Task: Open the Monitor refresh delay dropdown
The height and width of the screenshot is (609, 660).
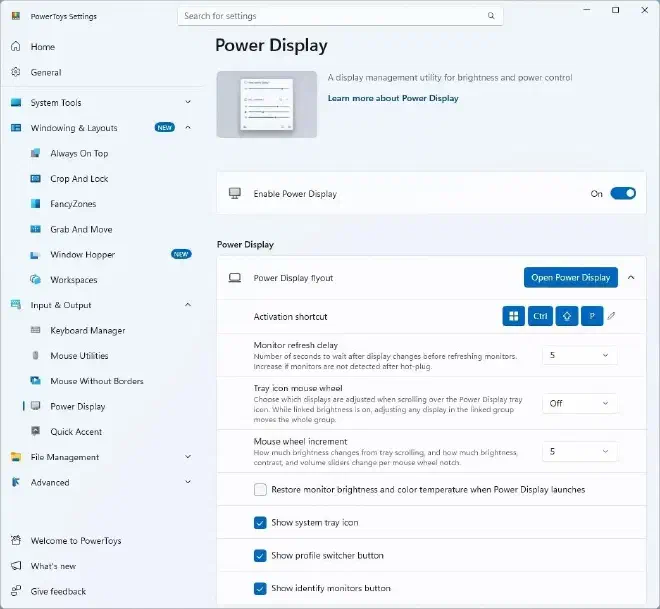Action: point(580,355)
